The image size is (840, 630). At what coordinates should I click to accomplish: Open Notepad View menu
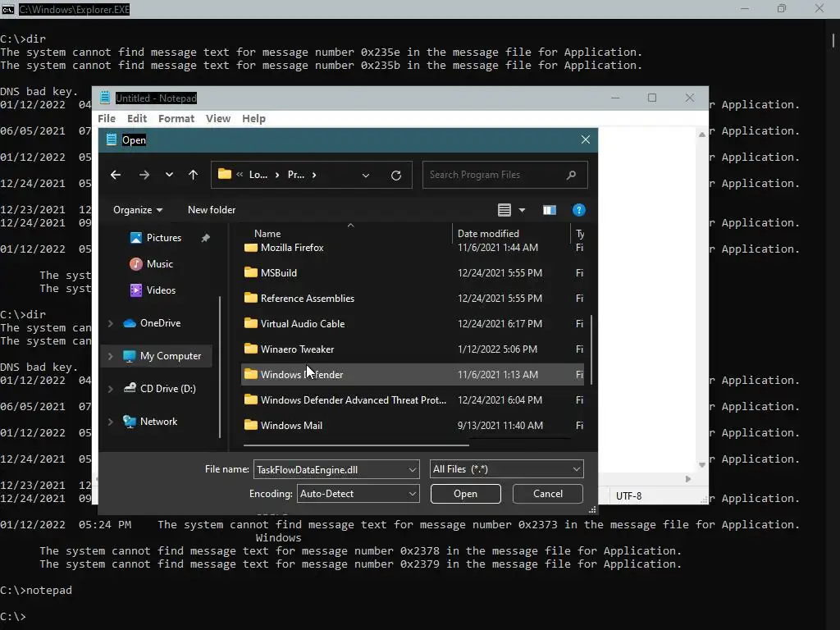pos(218,119)
